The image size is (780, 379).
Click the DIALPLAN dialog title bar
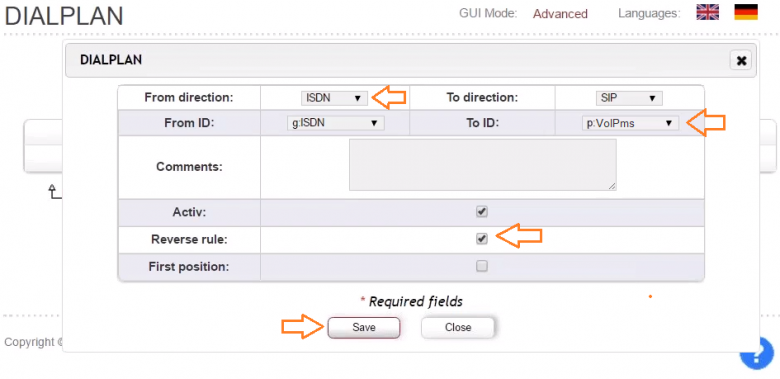[411, 60]
